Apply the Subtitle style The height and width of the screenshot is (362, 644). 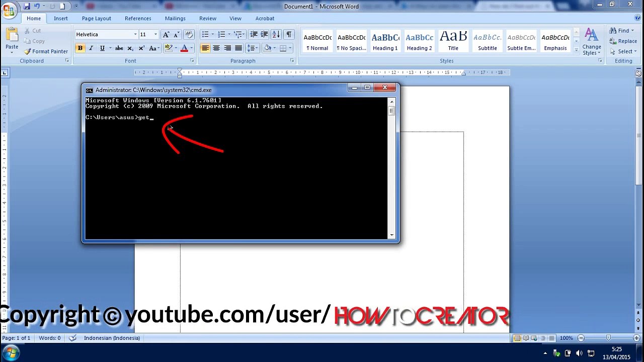coord(488,42)
